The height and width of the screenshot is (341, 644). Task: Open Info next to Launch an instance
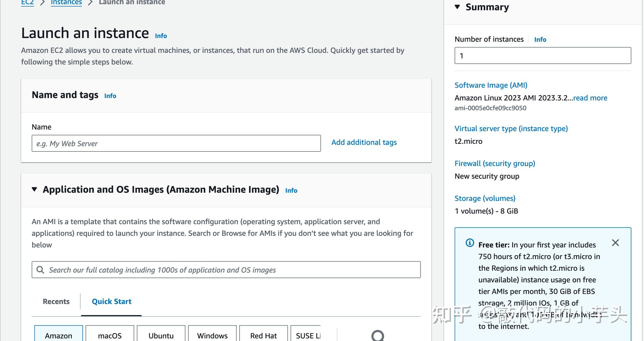(x=161, y=36)
